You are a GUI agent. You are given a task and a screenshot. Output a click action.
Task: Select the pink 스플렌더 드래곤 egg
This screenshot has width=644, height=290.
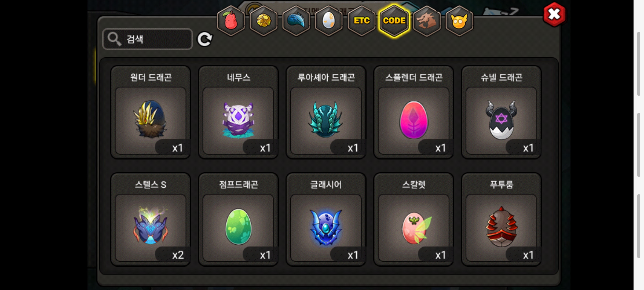click(414, 112)
